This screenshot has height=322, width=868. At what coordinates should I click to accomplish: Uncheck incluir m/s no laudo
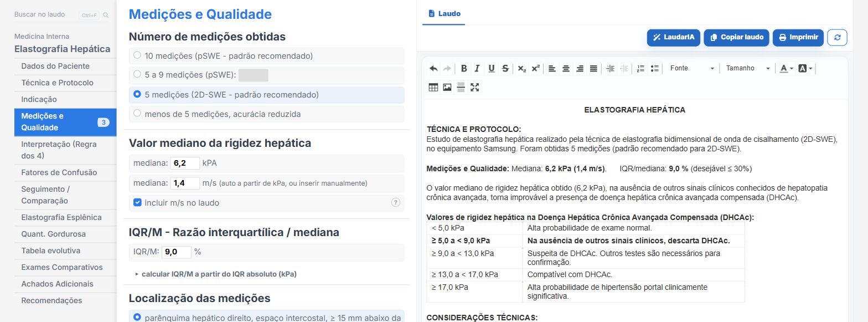(x=137, y=203)
